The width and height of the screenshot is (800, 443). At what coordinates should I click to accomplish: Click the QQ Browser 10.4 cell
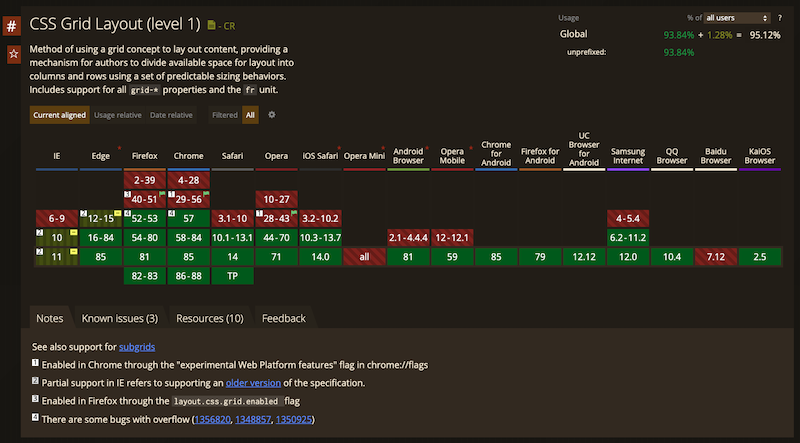[671, 257]
